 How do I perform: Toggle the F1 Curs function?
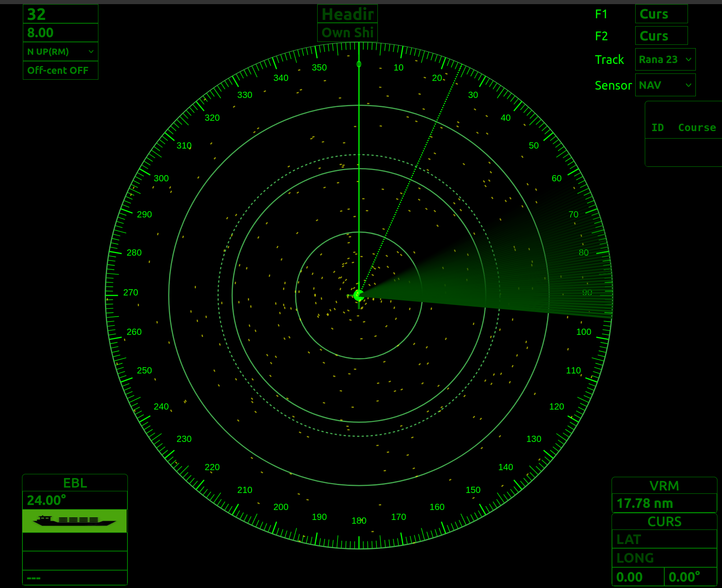click(x=661, y=14)
